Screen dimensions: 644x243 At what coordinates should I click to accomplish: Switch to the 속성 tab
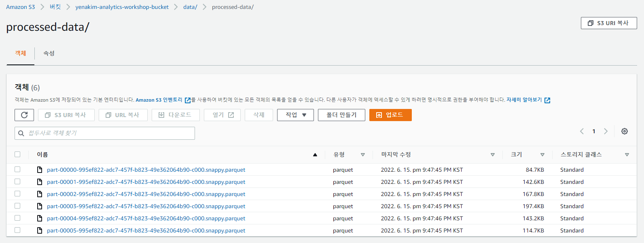pos(49,53)
